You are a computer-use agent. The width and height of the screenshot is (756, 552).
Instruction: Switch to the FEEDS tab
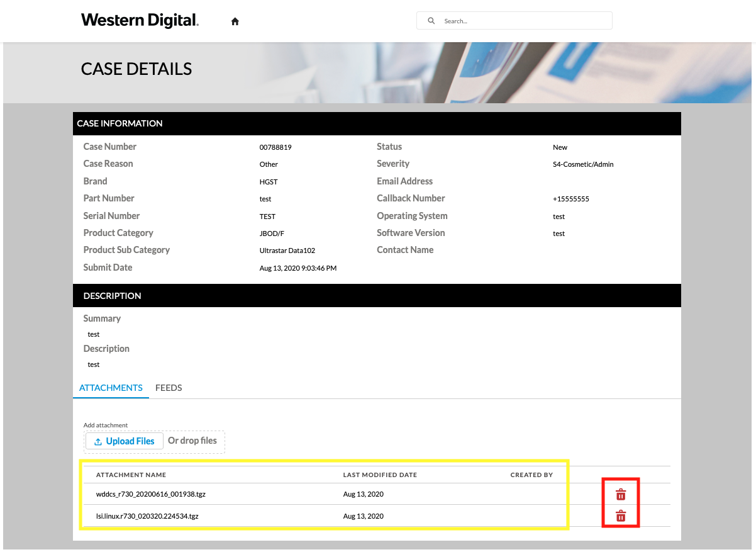(x=169, y=388)
